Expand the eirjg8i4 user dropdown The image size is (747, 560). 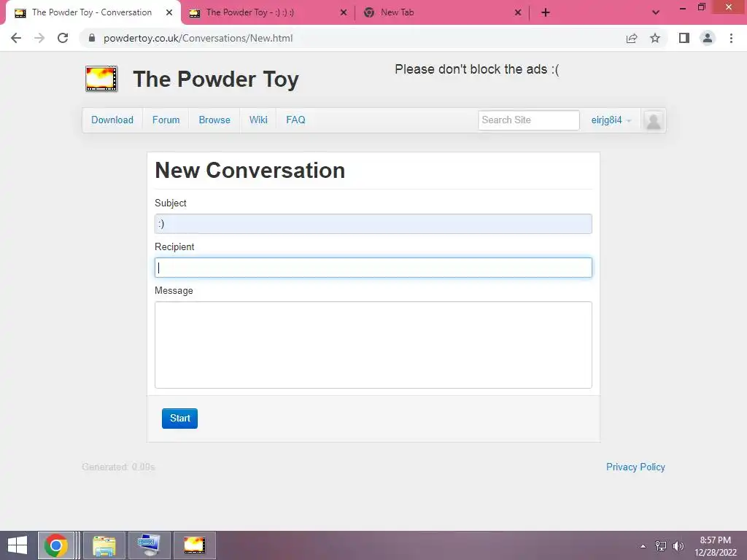point(611,120)
